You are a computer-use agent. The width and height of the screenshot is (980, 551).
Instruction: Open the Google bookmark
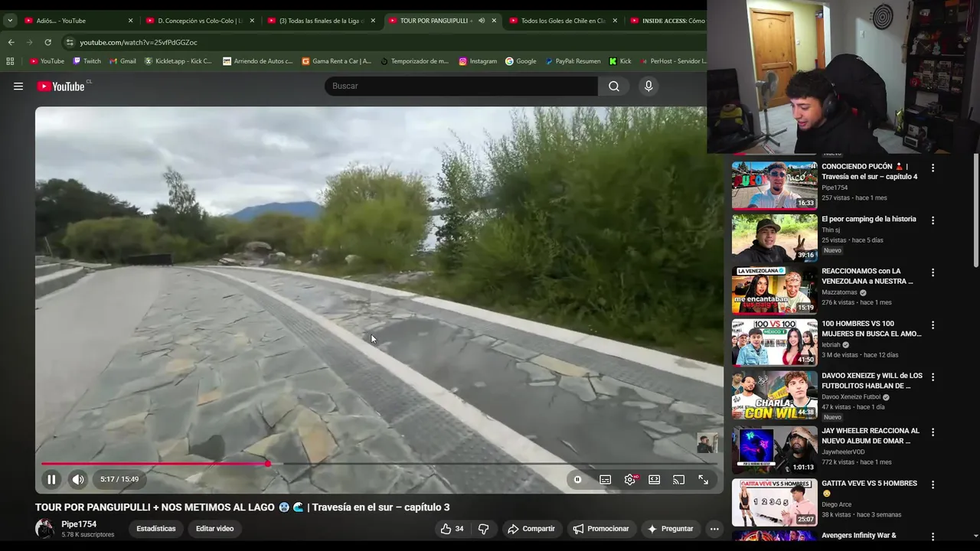tap(521, 61)
